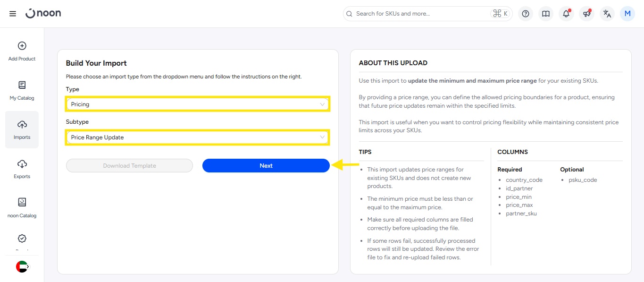
Task: Open Exports sidebar icon
Action: 22,164
